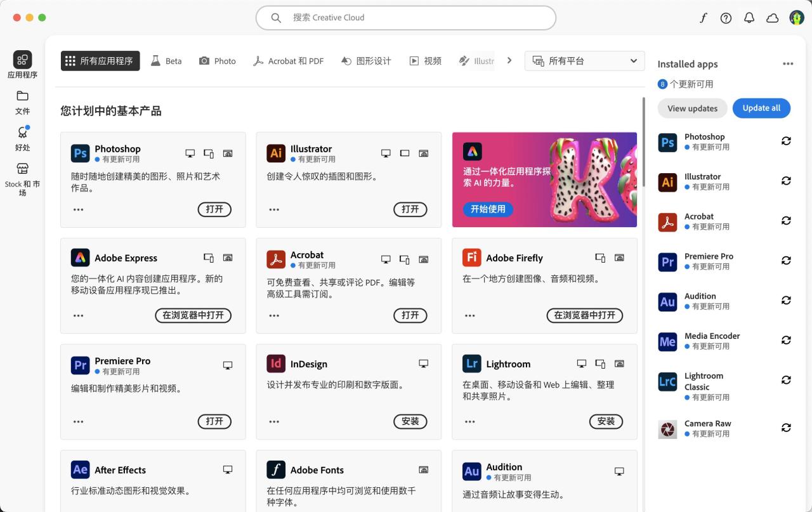
Task: Open the Discover (好处) sidebar icon
Action: tap(22, 139)
